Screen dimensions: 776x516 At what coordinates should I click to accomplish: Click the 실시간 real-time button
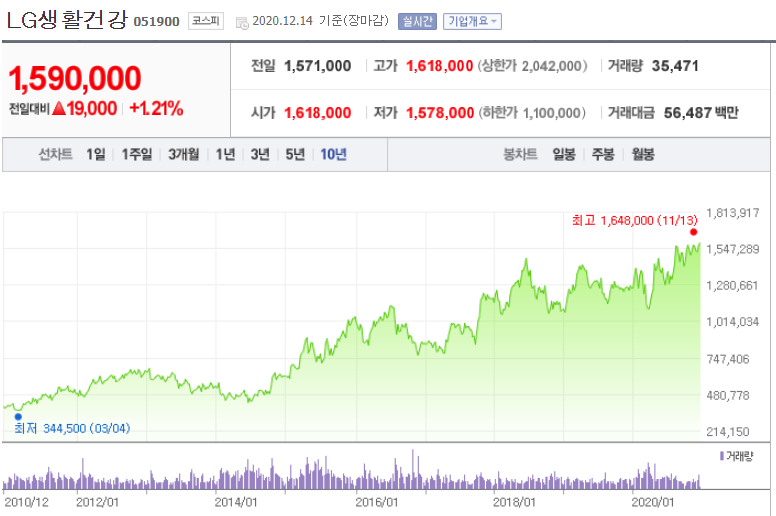coord(417,21)
